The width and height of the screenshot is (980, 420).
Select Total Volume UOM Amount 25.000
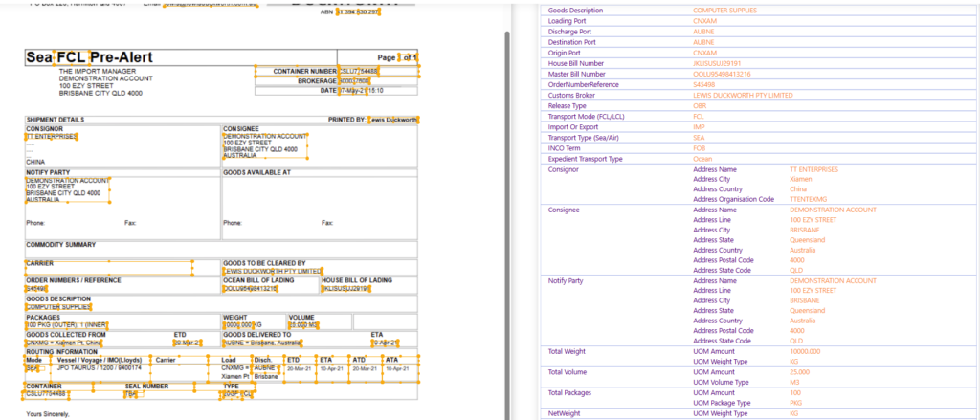[801, 372]
